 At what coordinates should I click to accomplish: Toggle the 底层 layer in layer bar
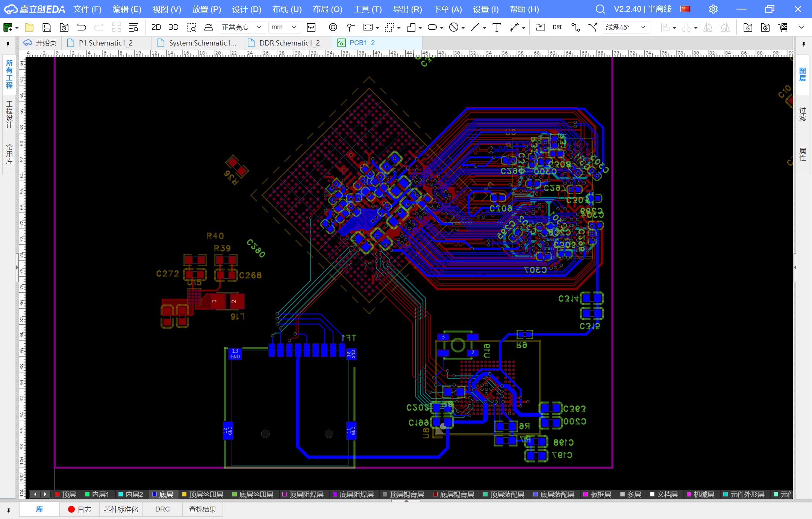(166, 494)
